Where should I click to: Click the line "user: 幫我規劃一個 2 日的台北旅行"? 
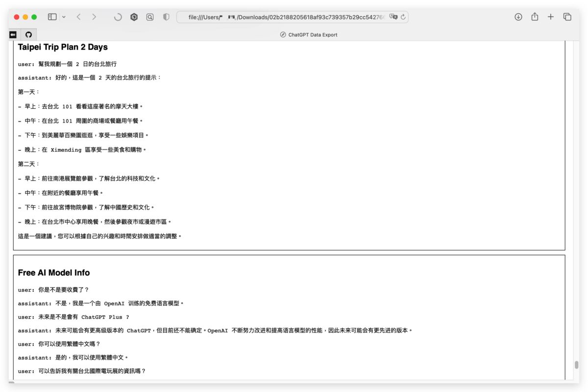click(x=67, y=64)
